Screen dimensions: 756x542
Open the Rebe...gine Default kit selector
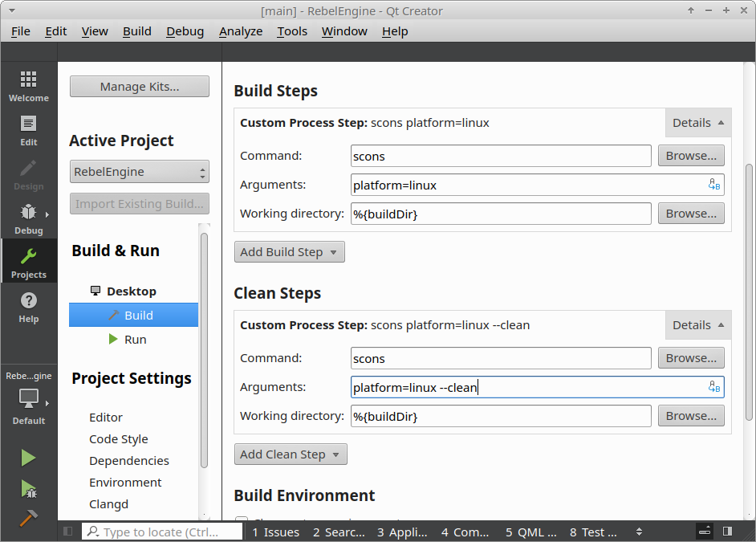coord(28,398)
